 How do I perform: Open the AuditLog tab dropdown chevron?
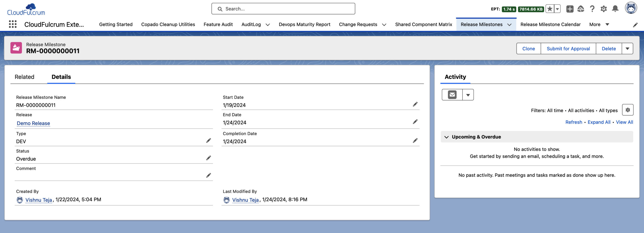pos(268,25)
